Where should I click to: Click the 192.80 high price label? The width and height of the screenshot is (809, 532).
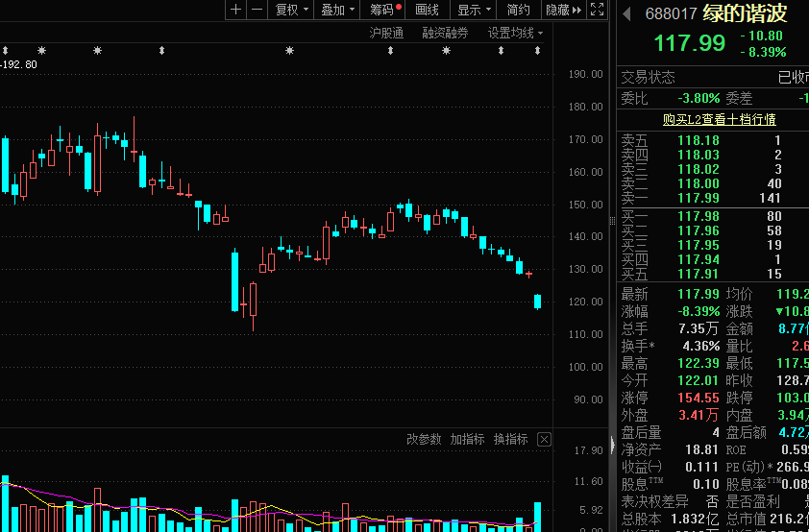pos(19,64)
